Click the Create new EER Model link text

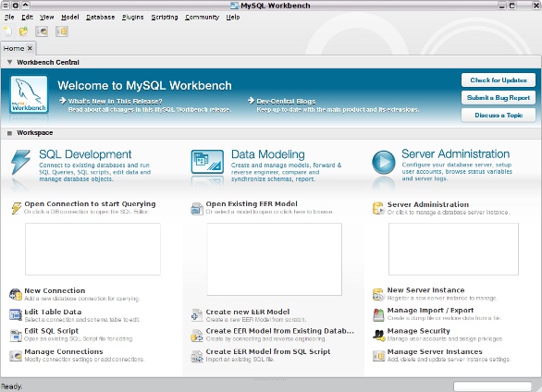click(248, 312)
